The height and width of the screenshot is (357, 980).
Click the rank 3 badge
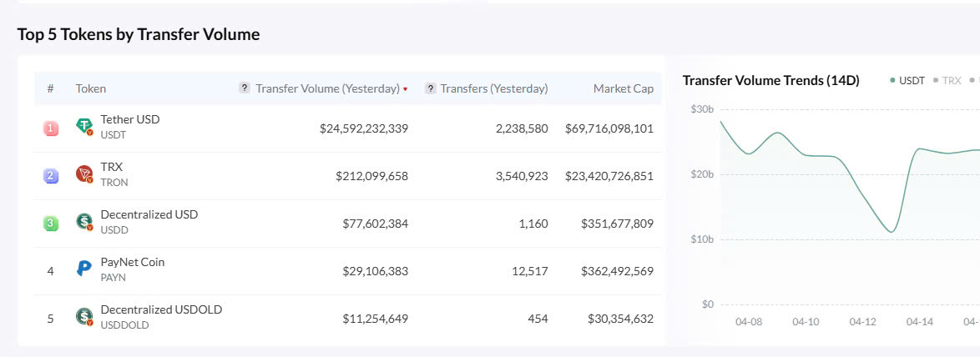(x=51, y=223)
